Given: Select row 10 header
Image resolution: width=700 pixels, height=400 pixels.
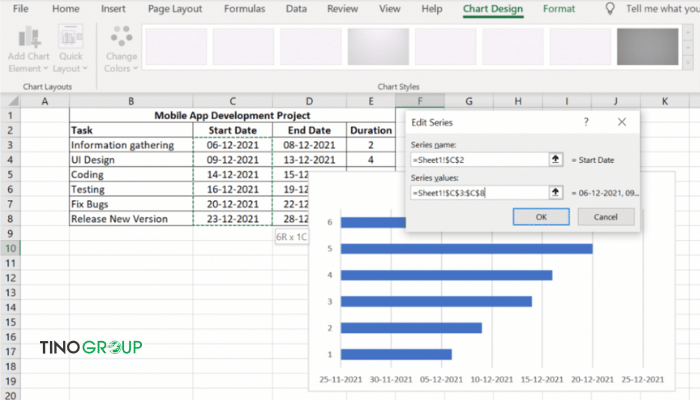Looking at the screenshot, I should click(x=10, y=248).
